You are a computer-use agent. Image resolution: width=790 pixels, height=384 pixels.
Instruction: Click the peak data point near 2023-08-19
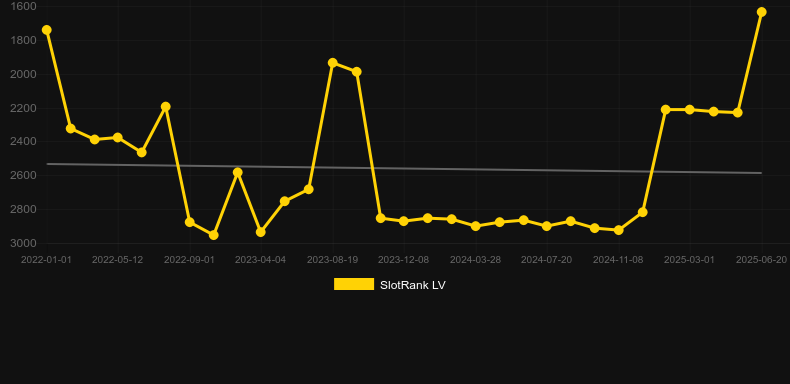coord(333,63)
